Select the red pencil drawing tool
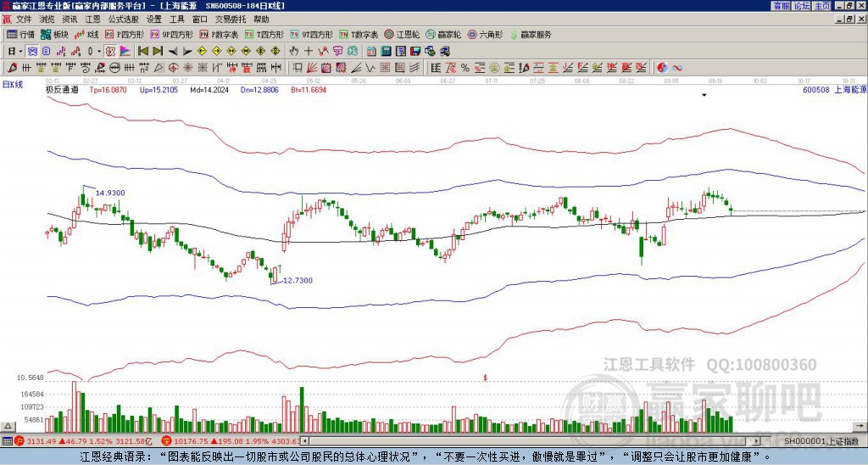 coord(12,68)
